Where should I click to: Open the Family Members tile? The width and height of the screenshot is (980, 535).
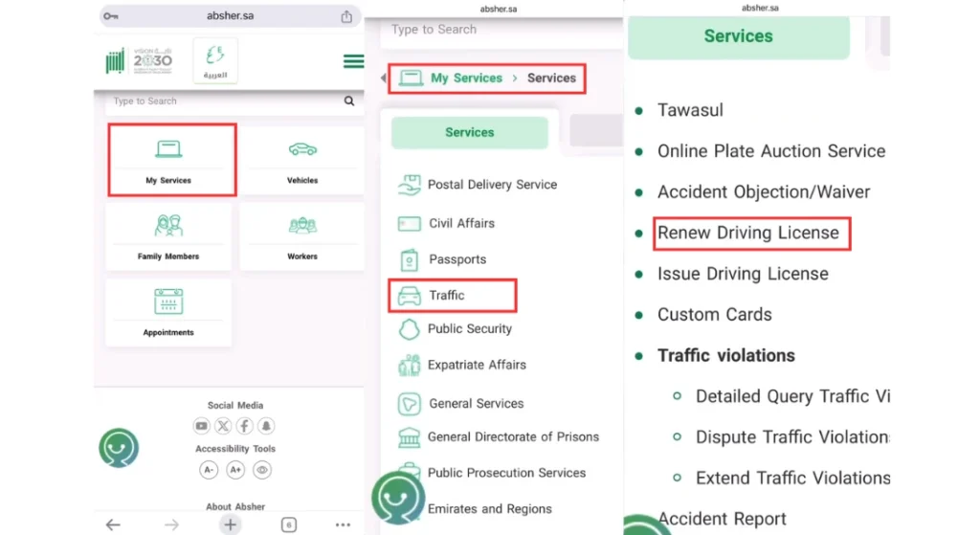point(168,236)
